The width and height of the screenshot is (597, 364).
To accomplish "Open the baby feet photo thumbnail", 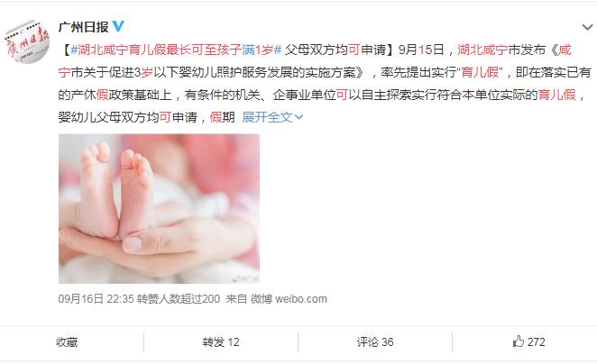I will (159, 208).
